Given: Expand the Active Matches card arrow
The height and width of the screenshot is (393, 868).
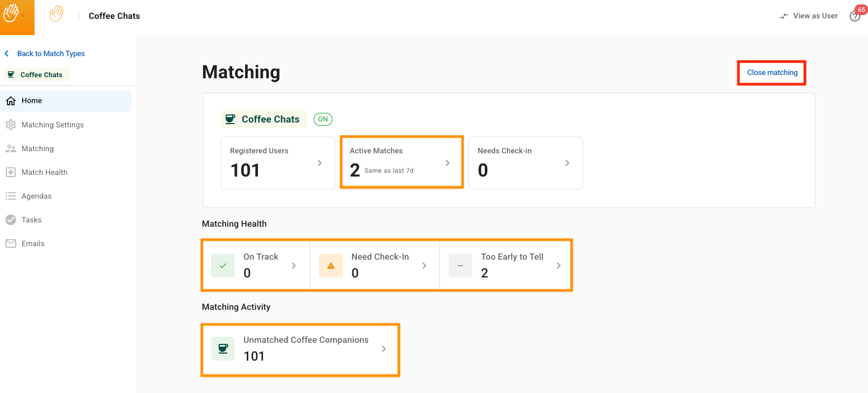Looking at the screenshot, I should [x=447, y=163].
